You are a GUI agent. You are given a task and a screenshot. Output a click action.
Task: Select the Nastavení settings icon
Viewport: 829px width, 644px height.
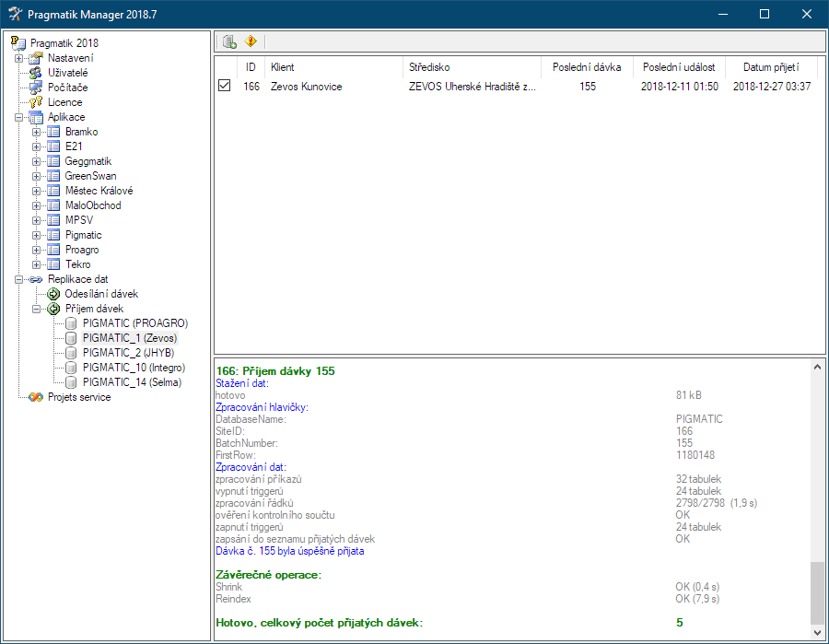point(36,58)
